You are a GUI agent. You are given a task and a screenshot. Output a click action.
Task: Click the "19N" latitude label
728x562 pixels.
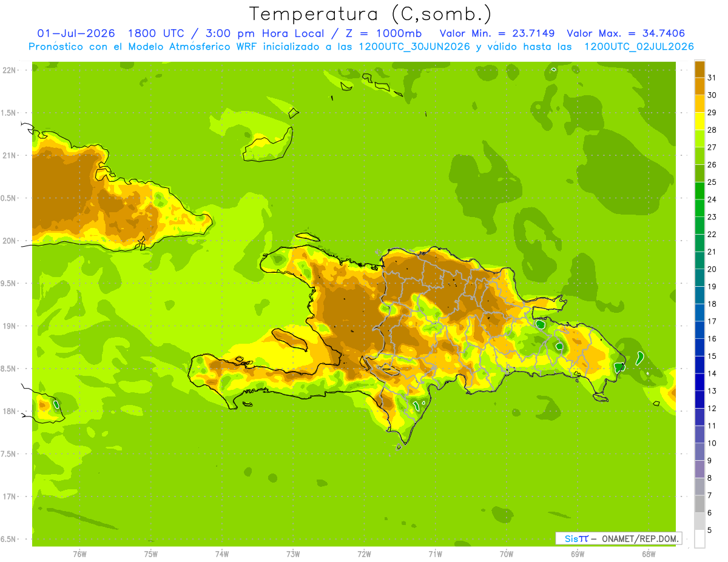[x=9, y=326]
